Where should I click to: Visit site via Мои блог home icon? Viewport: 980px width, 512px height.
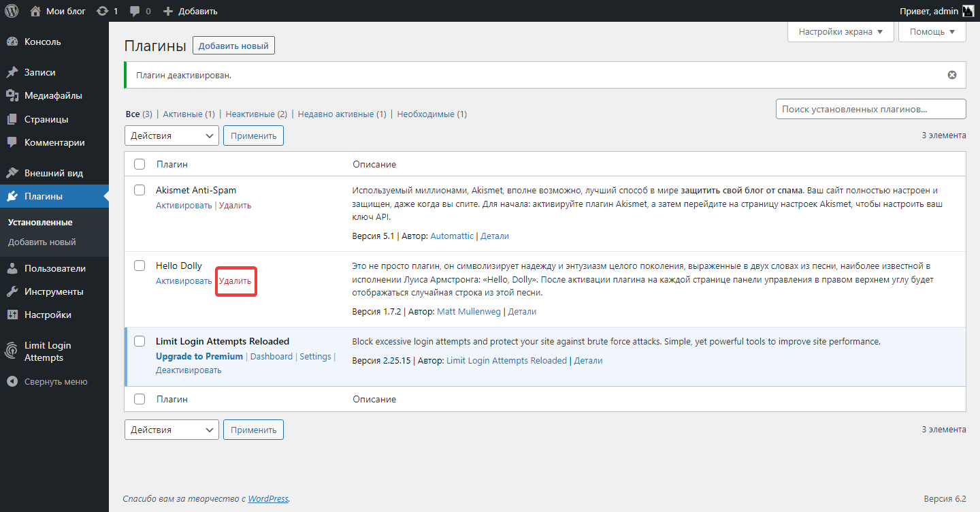(35, 11)
